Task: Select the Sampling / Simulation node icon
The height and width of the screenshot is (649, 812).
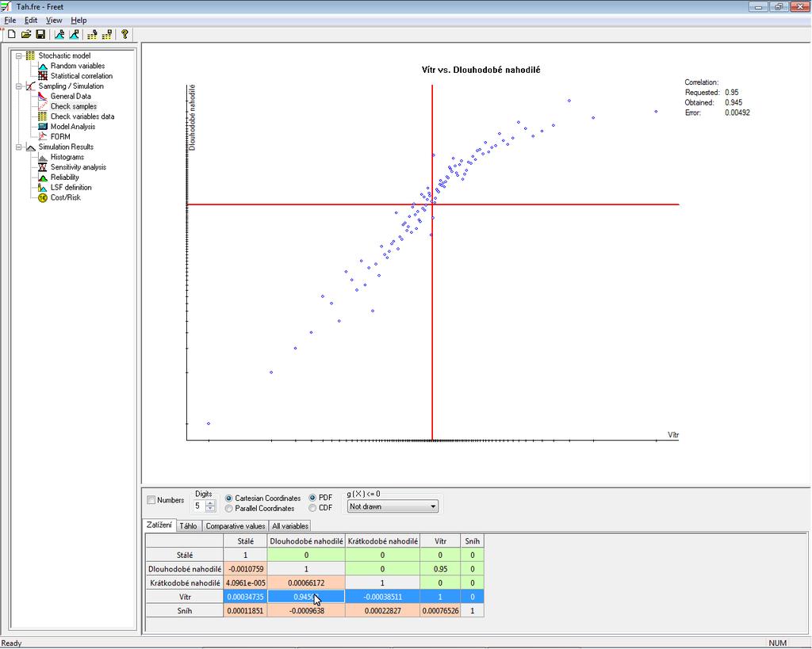Action: click(x=31, y=86)
